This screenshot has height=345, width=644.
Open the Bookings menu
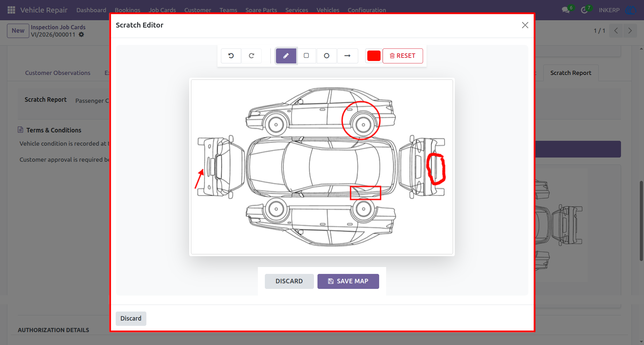[x=128, y=10]
